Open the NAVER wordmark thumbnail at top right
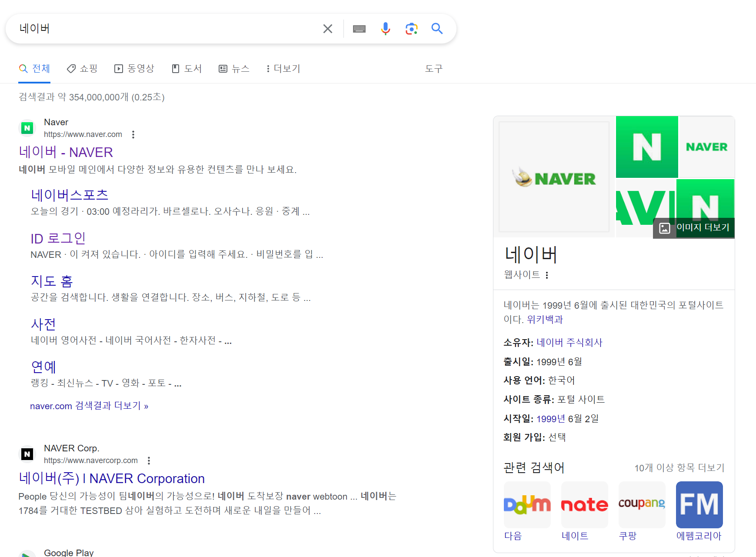Image resolution: width=756 pixels, height=557 pixels. (x=706, y=147)
